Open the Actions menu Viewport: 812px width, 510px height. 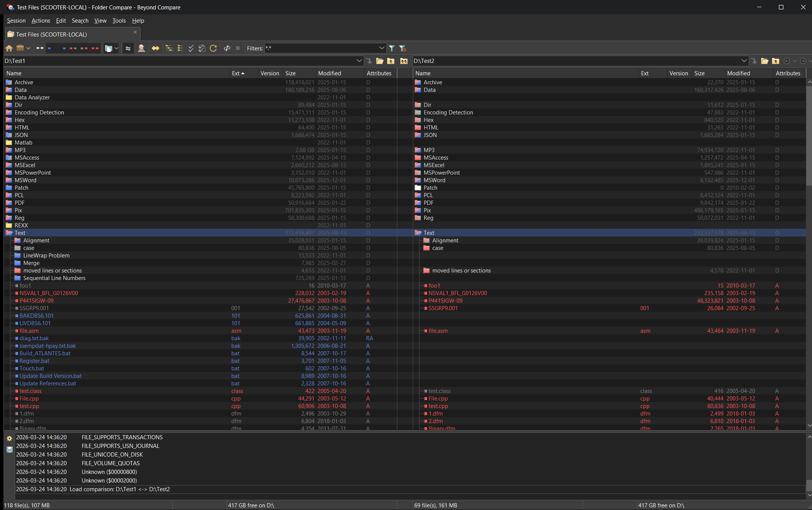coord(41,21)
